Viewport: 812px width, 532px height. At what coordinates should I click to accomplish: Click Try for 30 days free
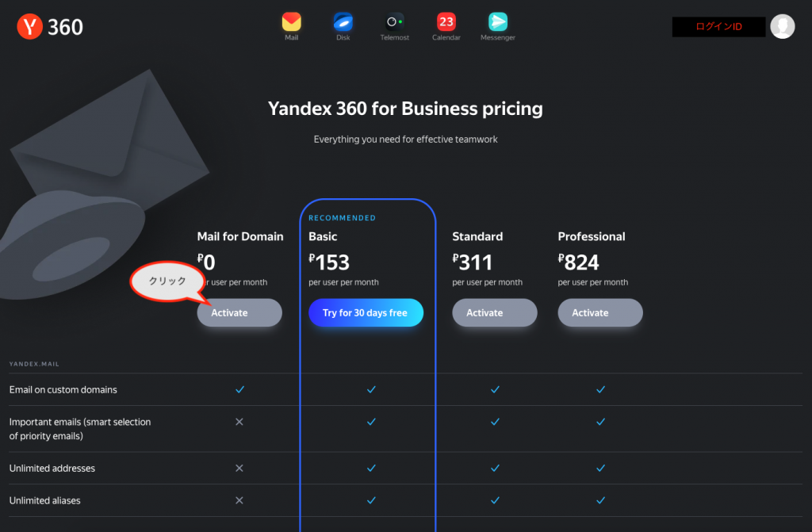pyautogui.click(x=366, y=312)
